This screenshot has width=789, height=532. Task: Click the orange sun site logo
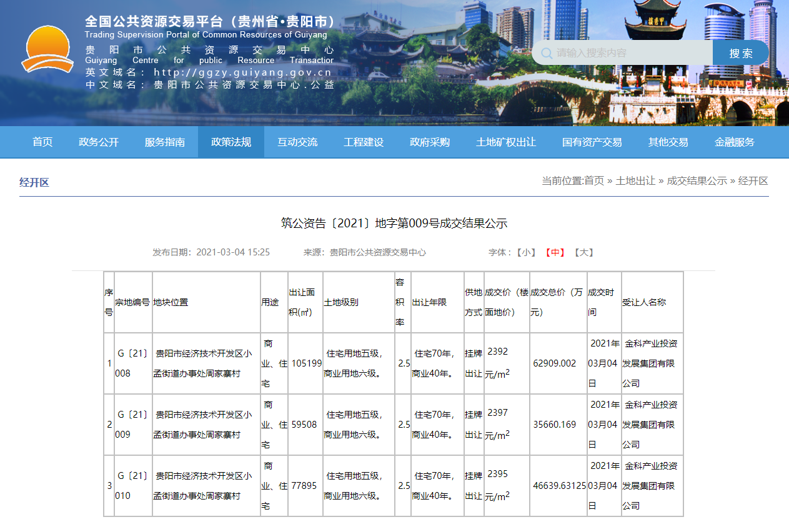pos(47,50)
